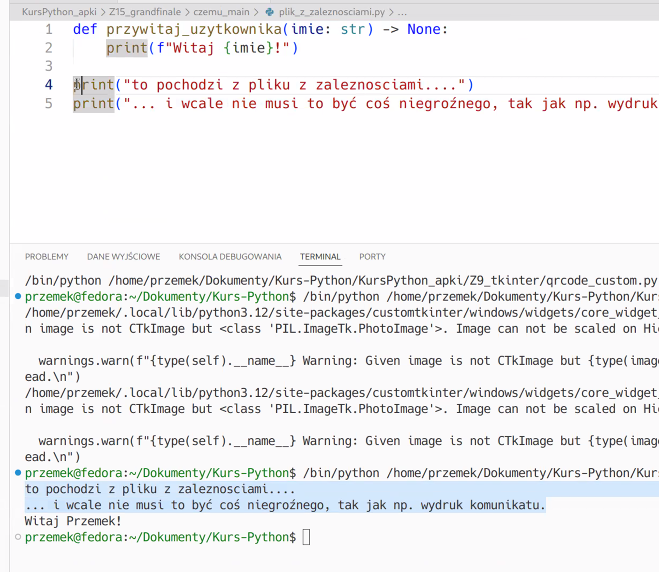The image size is (659, 572).
Task: Click line number 5 in gutter
Action: [x=49, y=103]
